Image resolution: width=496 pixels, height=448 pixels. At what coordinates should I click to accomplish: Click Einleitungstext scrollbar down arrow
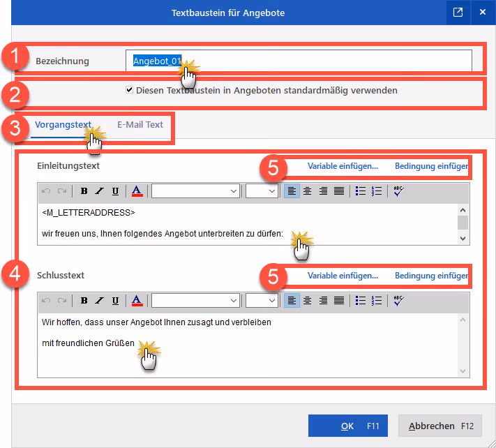463,239
